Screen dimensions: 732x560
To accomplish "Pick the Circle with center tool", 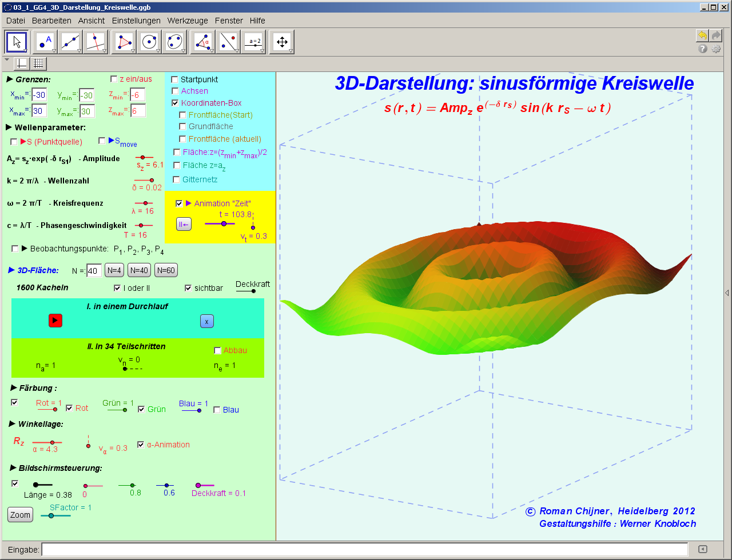I will (x=149, y=42).
